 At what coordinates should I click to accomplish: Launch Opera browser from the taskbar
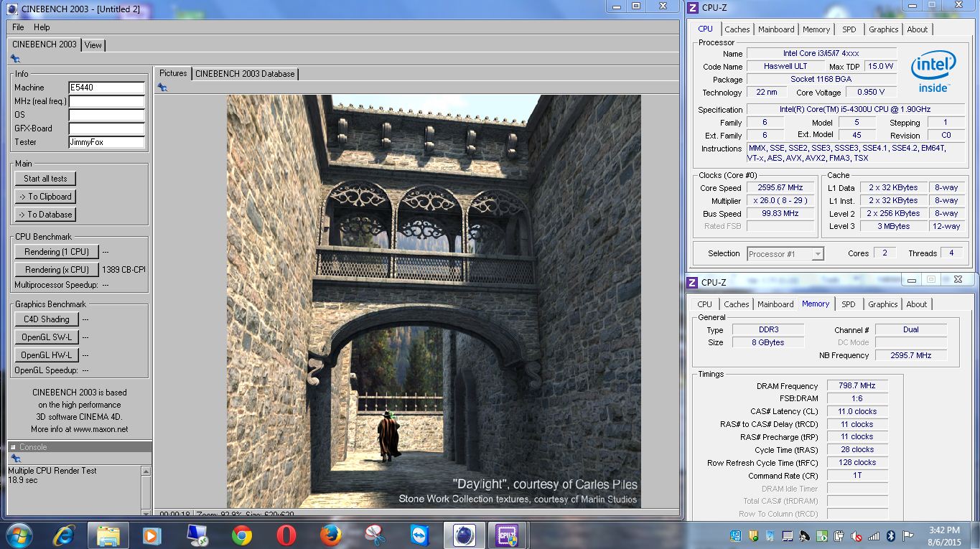click(286, 535)
